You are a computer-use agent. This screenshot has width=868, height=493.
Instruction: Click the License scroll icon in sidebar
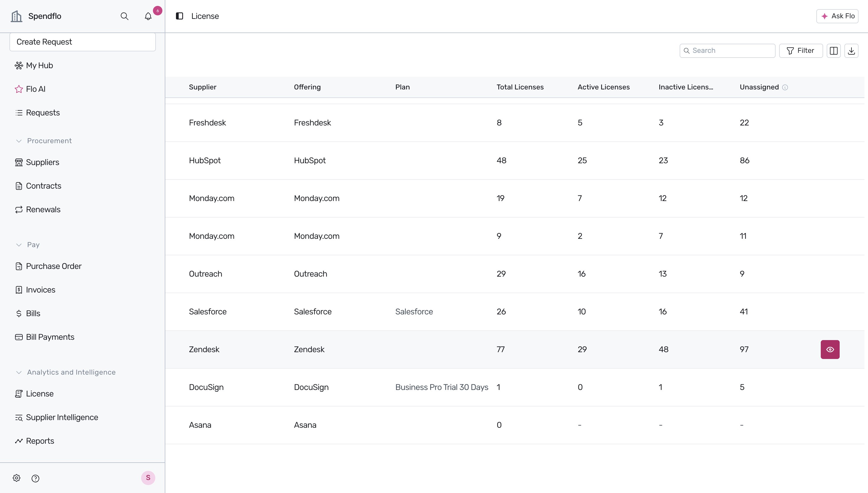tap(19, 394)
